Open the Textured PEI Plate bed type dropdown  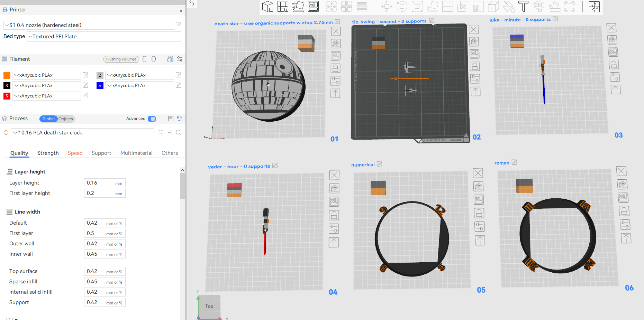point(104,37)
